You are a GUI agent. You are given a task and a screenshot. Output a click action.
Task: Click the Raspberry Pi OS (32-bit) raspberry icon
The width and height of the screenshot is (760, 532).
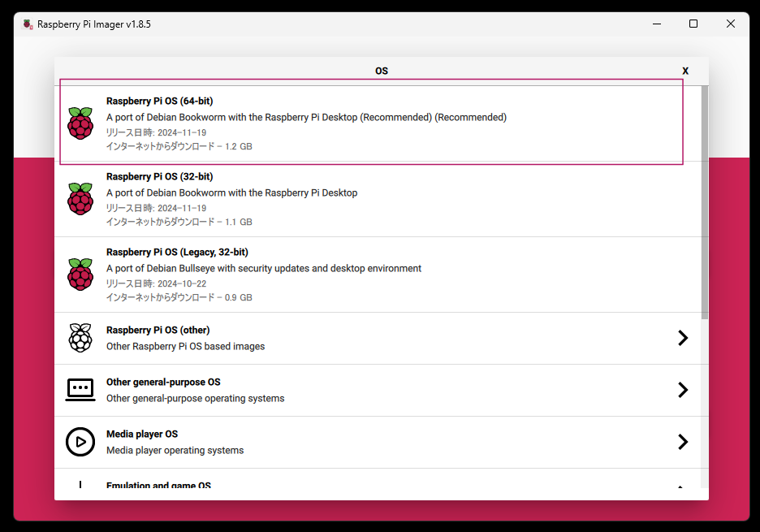point(80,199)
